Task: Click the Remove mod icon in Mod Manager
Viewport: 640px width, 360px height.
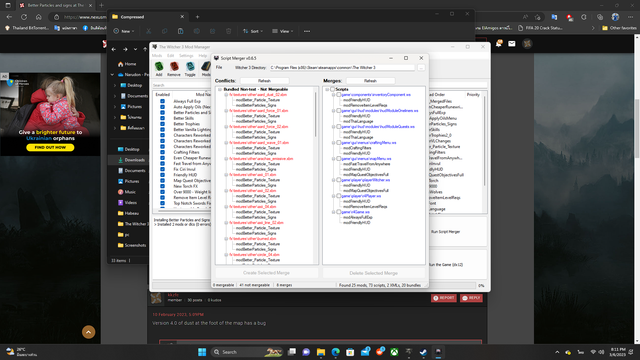Action: (174, 69)
